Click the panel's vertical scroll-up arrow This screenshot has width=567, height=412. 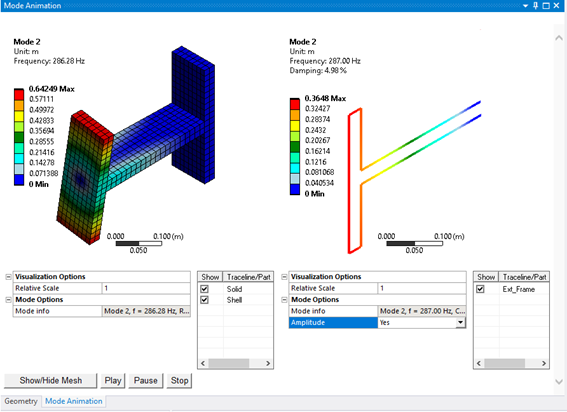(x=559, y=38)
